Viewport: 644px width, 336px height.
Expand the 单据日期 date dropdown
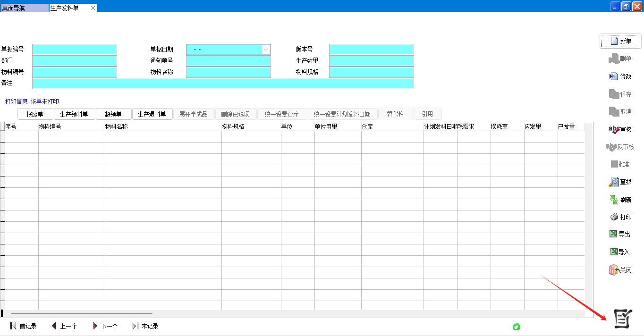point(266,50)
